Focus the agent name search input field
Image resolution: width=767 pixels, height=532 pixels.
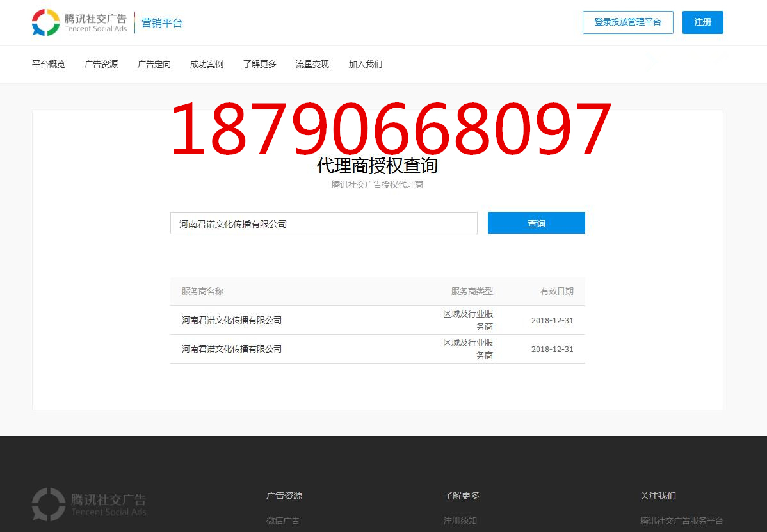click(x=323, y=223)
